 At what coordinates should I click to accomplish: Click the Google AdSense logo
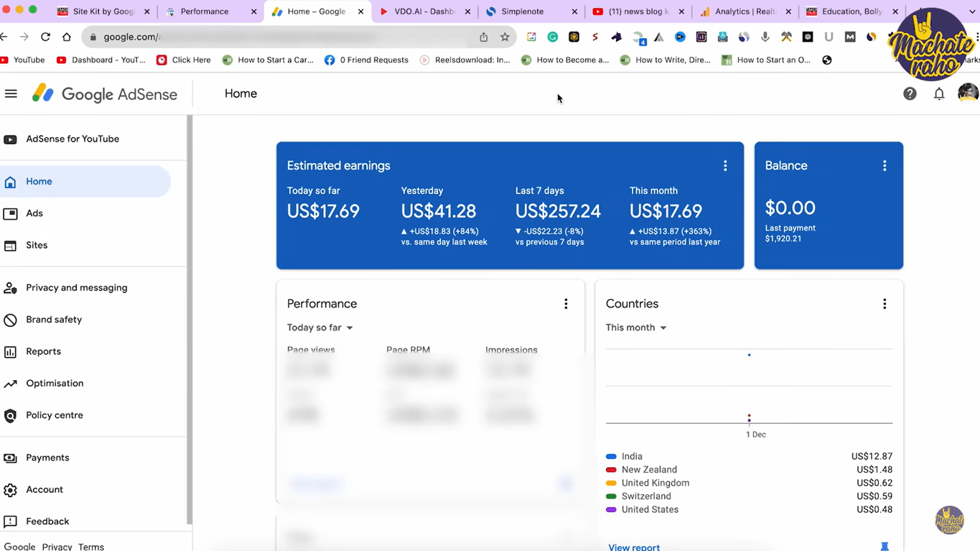click(x=105, y=94)
